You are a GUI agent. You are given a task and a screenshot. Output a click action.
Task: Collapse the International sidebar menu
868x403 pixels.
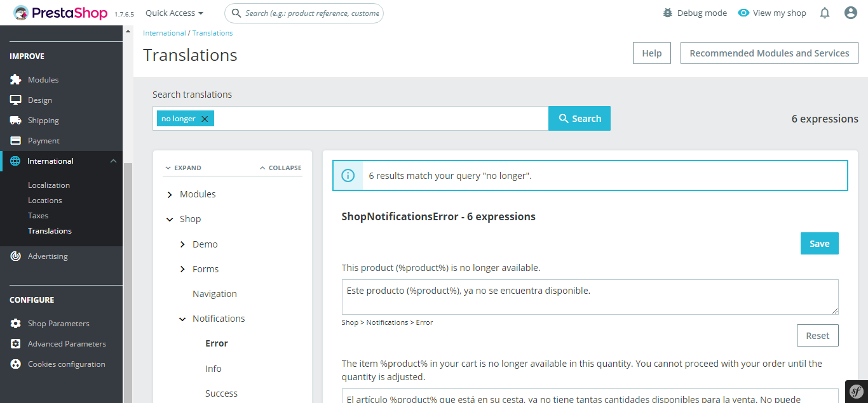pos(113,161)
